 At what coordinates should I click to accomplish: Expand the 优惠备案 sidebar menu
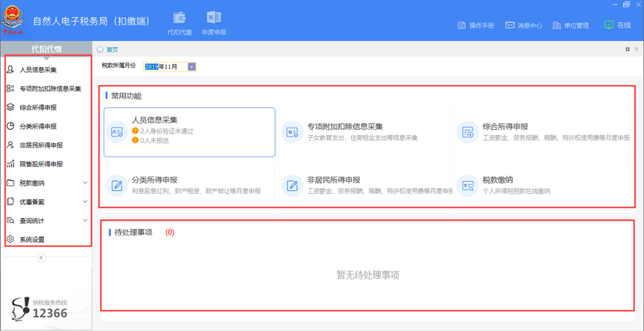pos(46,201)
